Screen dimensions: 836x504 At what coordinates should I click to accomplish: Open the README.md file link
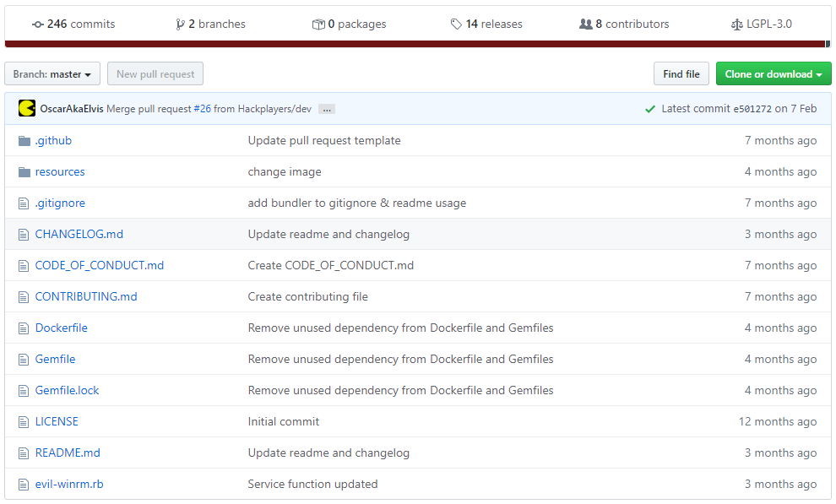pyautogui.click(x=68, y=453)
